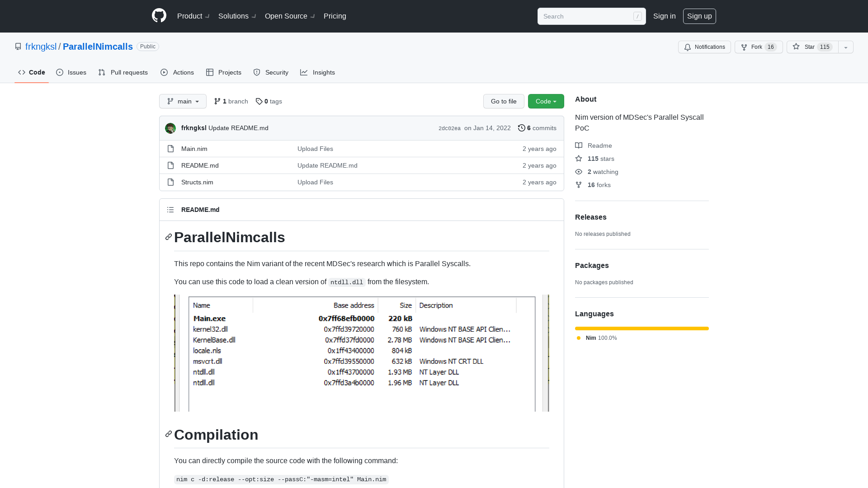
Task: Open the Insights tab
Action: click(318, 72)
